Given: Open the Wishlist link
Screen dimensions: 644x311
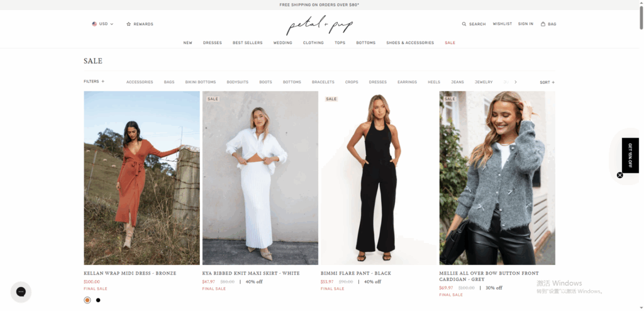Looking at the screenshot, I should [502, 24].
